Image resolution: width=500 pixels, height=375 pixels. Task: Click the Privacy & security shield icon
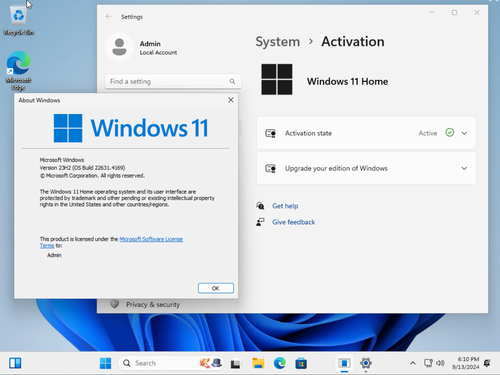[115, 304]
